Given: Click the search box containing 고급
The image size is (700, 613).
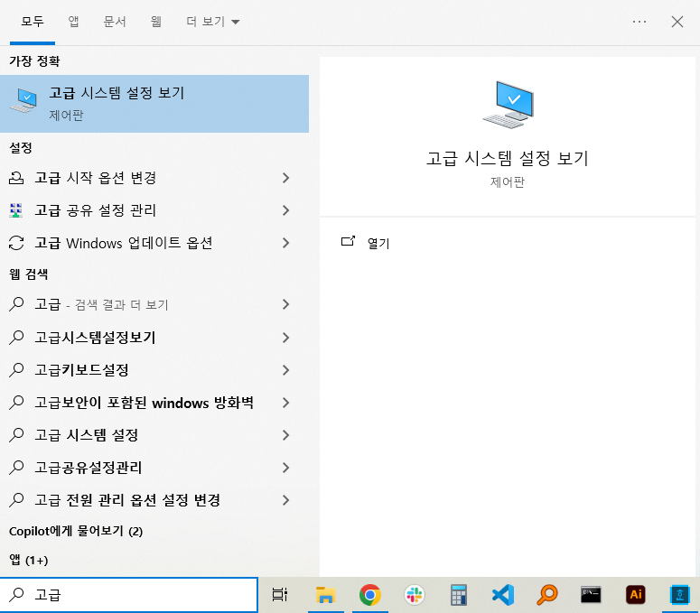Looking at the screenshot, I should coord(128,595).
